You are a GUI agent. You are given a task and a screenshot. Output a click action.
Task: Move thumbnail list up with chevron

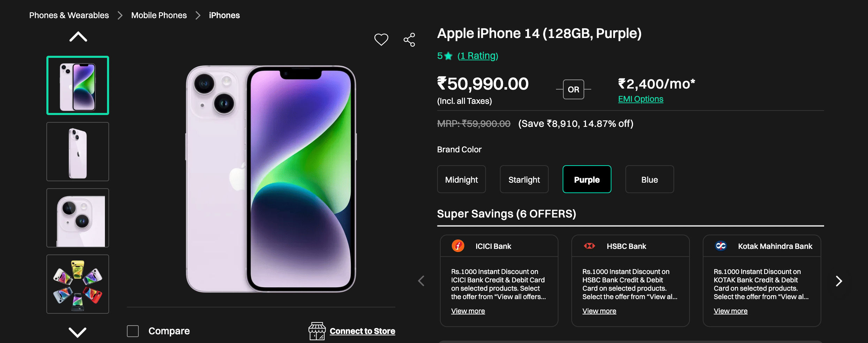(78, 37)
